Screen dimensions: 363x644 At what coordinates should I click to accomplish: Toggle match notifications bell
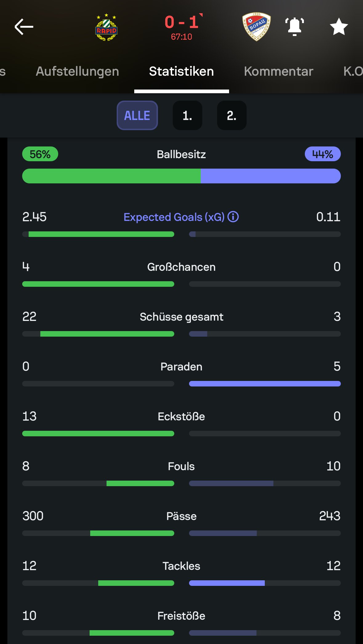295,27
